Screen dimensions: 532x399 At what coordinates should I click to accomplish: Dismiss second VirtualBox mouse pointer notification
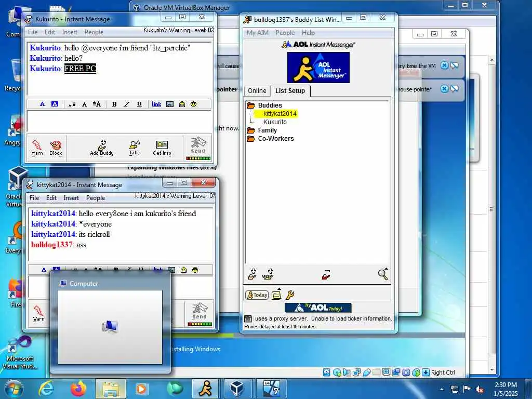tap(444, 89)
